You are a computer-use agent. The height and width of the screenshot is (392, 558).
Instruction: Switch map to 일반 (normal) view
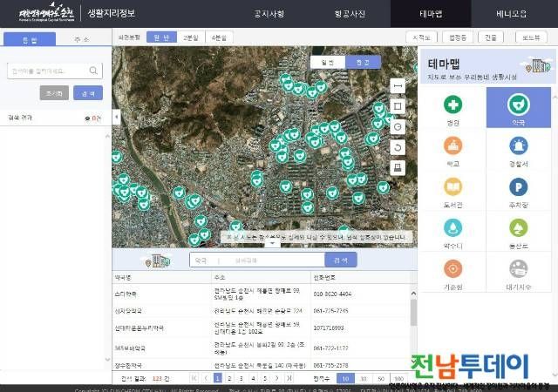click(x=327, y=63)
